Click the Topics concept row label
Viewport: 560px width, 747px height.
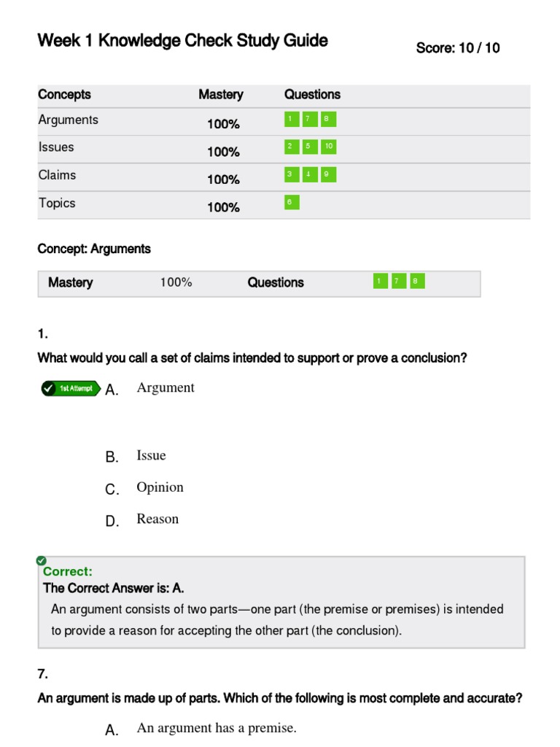57,203
